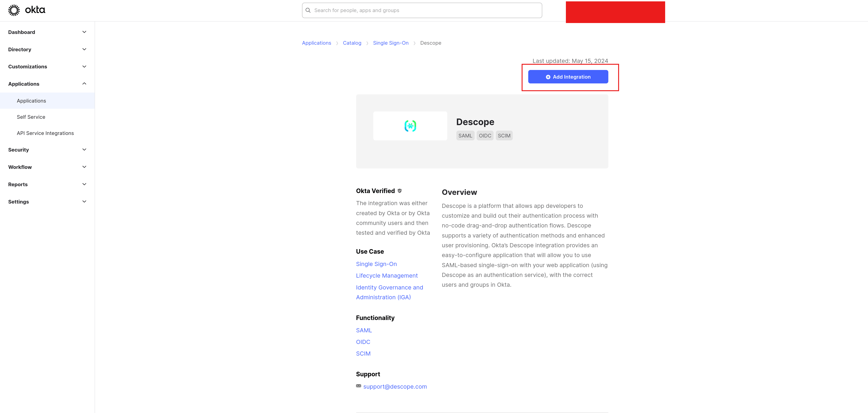Image resolution: width=868 pixels, height=413 pixels.
Task: Click the OIDC protocol badge
Action: 485,136
